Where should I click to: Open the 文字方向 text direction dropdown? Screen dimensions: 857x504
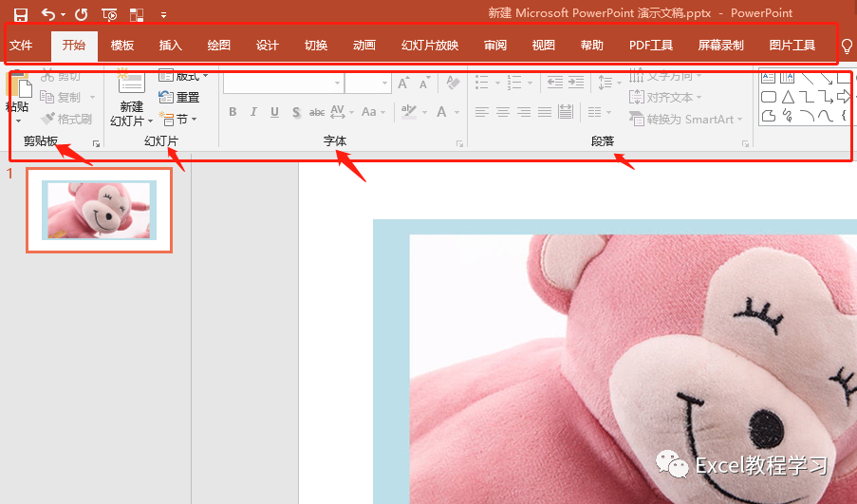point(665,76)
